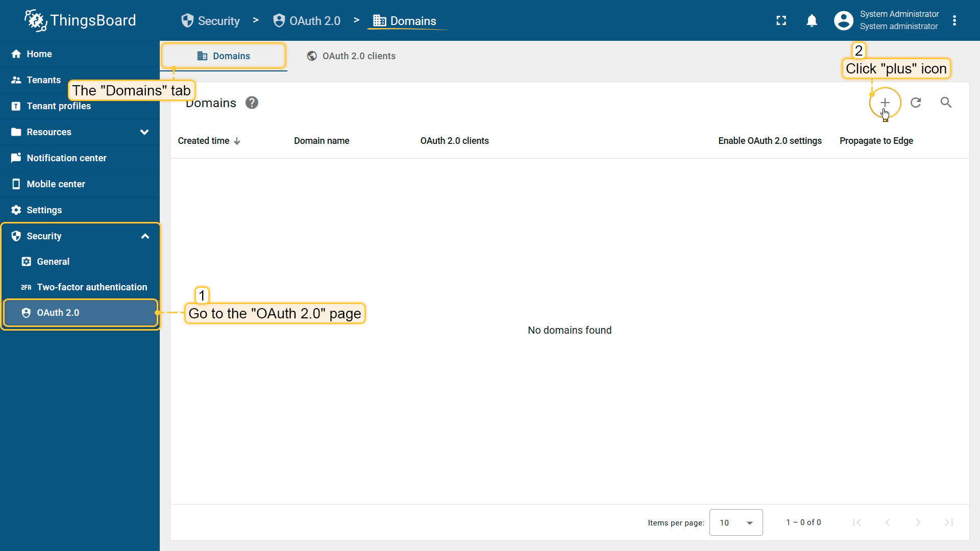Open Two-factor authentication page
The image size is (980, 551).
[x=92, y=287]
